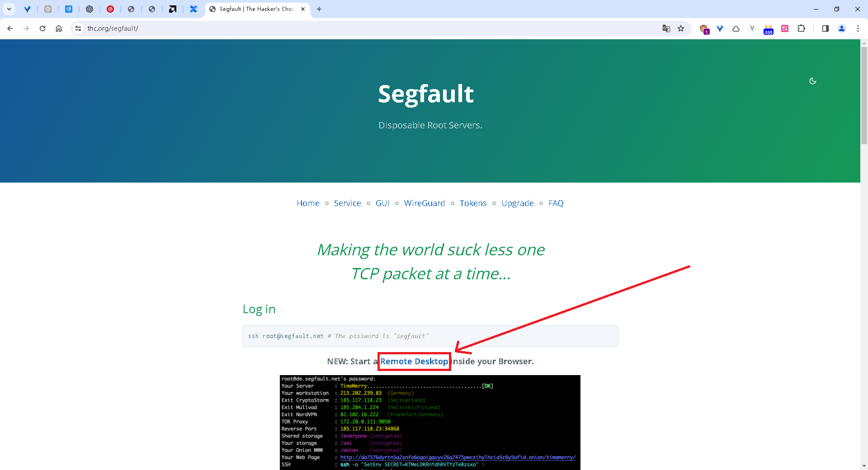Toggle the browser side panel
The height and width of the screenshot is (470, 868).
tap(825, 28)
